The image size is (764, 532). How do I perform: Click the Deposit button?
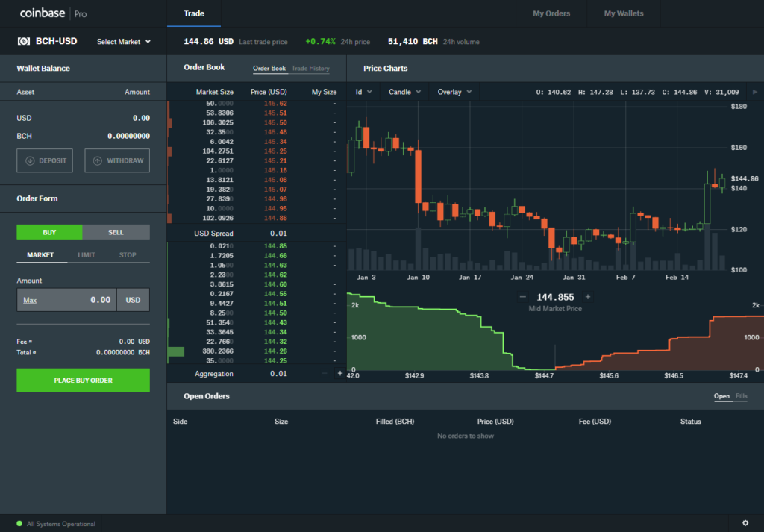(x=45, y=160)
